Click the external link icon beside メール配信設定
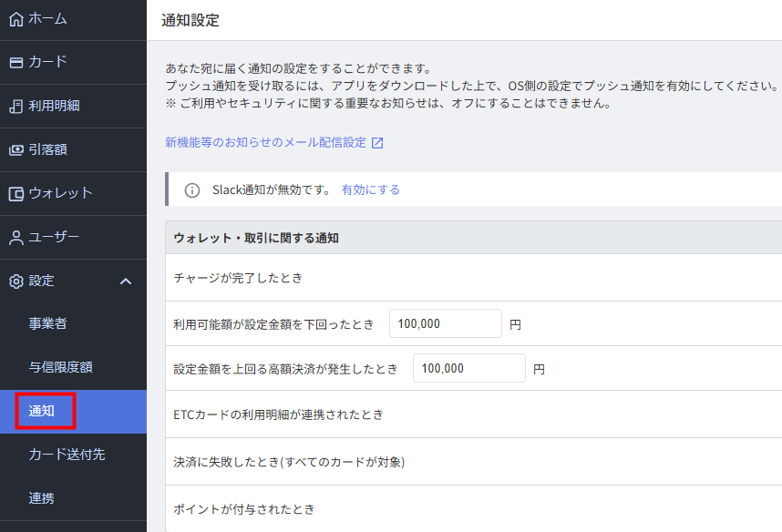This screenshot has width=782, height=532. [377, 143]
